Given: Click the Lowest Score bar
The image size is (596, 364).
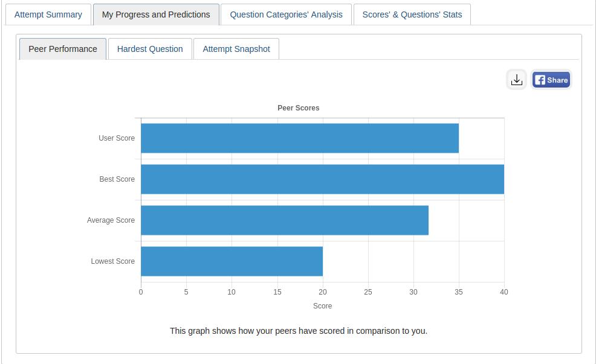Looking at the screenshot, I should pyautogui.click(x=232, y=261).
